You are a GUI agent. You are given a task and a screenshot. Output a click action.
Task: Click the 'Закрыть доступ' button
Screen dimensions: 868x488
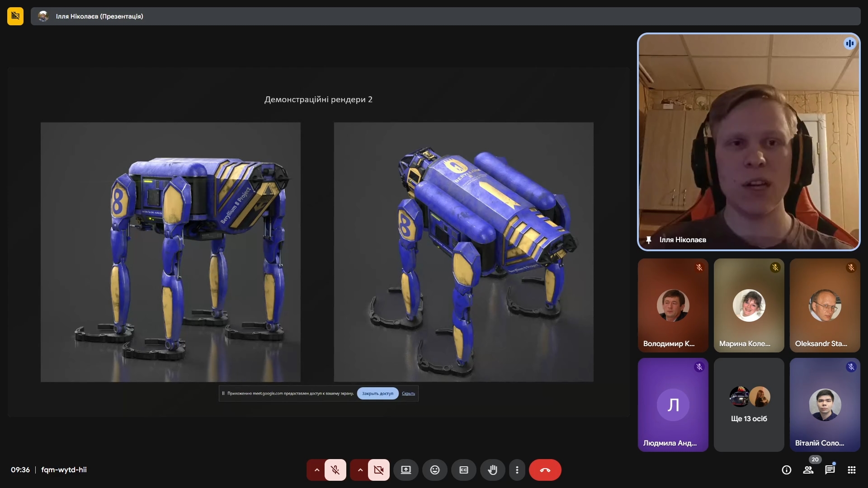(x=377, y=394)
